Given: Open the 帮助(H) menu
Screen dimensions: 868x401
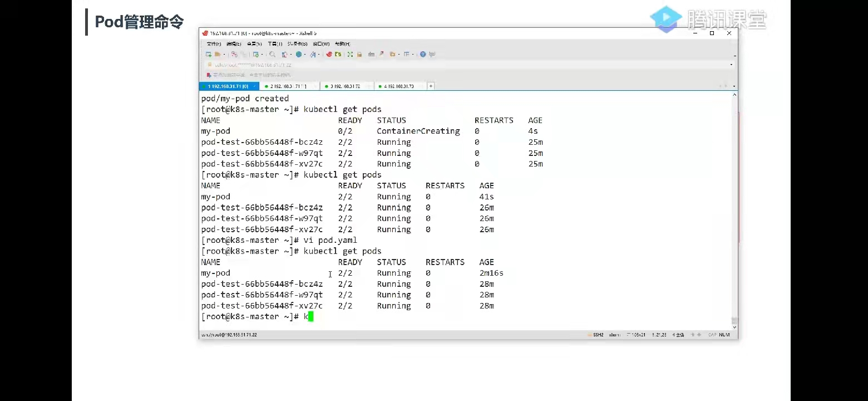Looking at the screenshot, I should (x=342, y=44).
